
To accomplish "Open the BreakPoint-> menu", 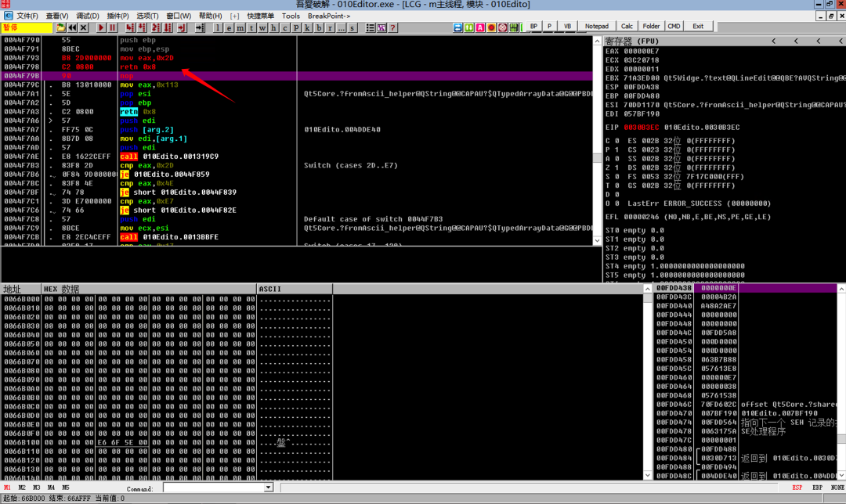I will pos(329,16).
